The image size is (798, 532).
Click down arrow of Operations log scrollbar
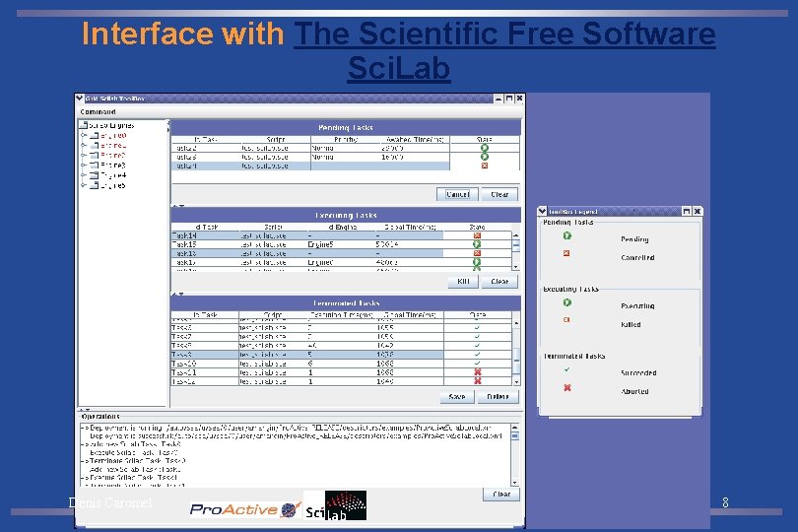(x=514, y=482)
